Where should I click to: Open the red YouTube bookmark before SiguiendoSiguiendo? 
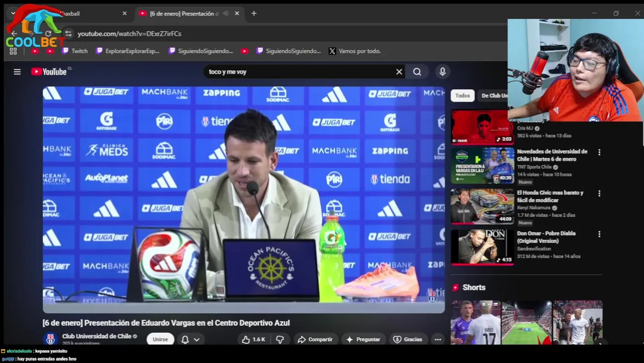pos(244,51)
